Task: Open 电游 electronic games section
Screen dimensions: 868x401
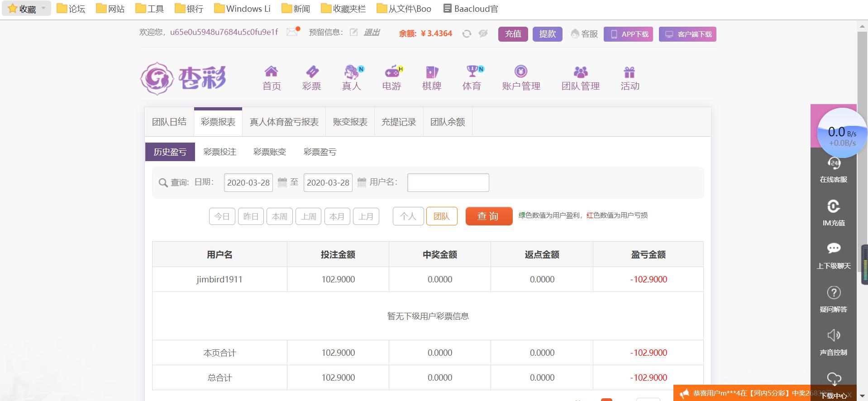Action: click(x=392, y=78)
